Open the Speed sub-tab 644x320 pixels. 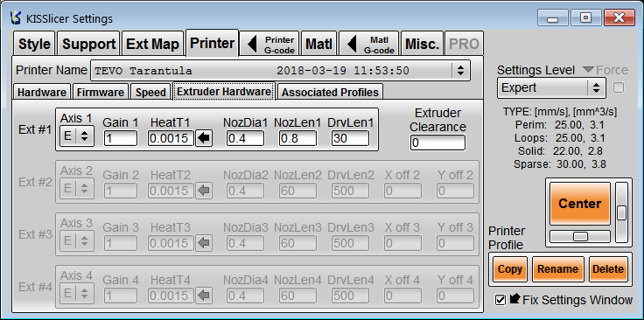tap(150, 92)
